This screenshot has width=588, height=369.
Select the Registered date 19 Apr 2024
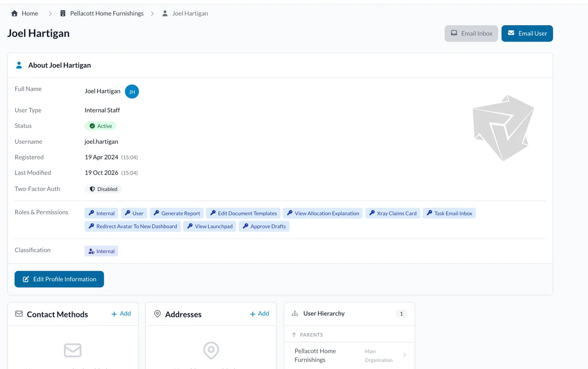pos(102,157)
